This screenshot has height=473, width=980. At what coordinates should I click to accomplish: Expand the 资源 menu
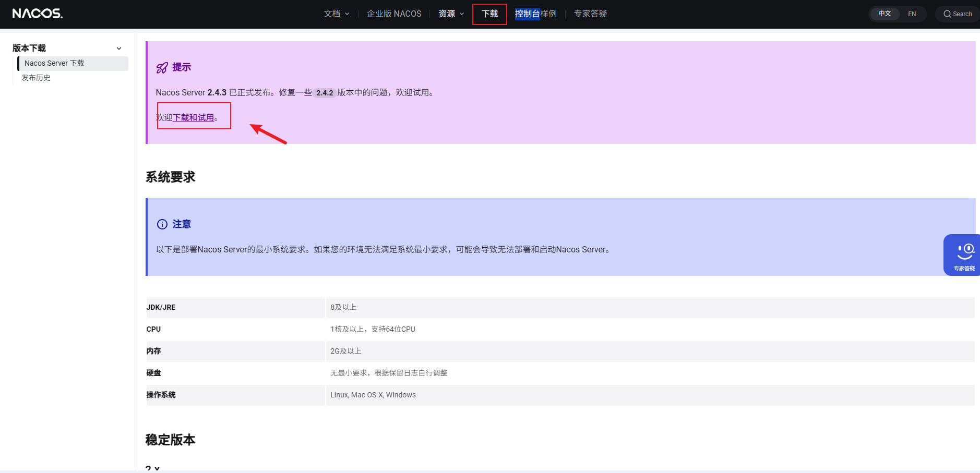pyautogui.click(x=451, y=14)
